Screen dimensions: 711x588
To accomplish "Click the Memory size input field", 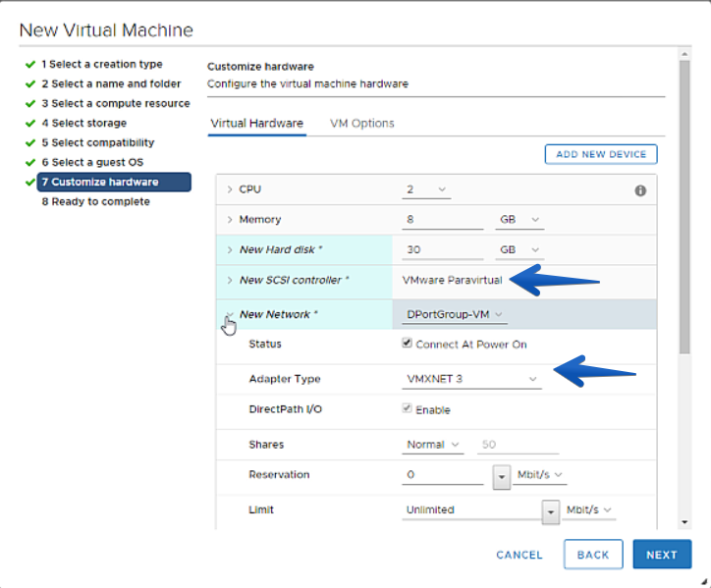I will (x=443, y=220).
